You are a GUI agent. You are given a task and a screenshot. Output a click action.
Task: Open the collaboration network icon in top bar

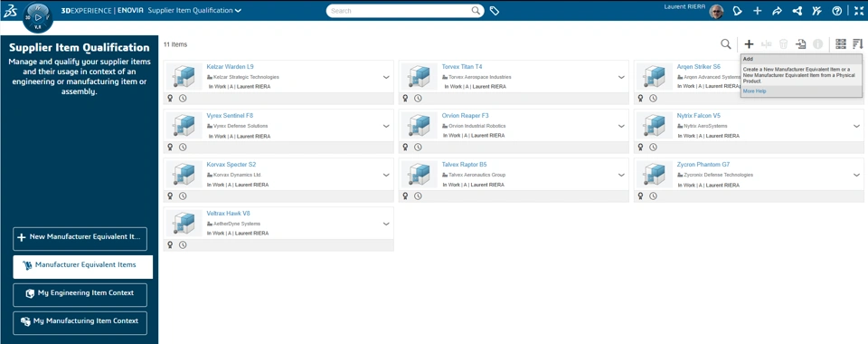797,11
